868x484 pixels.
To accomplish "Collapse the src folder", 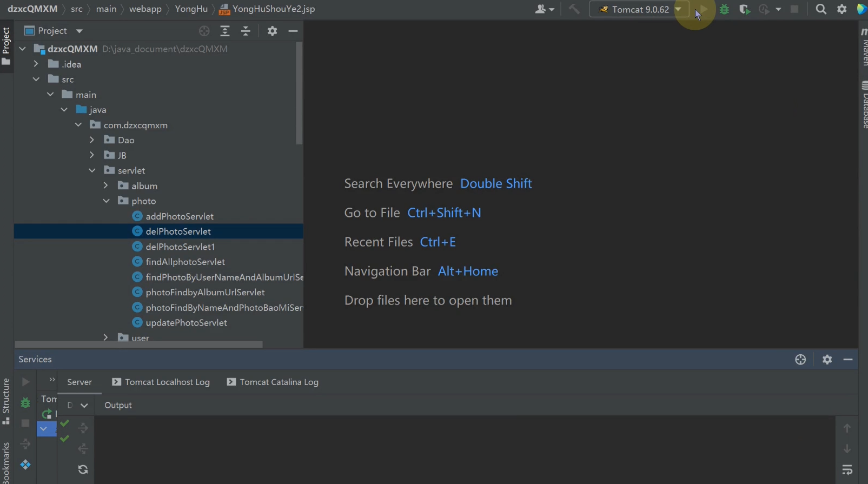I will click(x=36, y=79).
